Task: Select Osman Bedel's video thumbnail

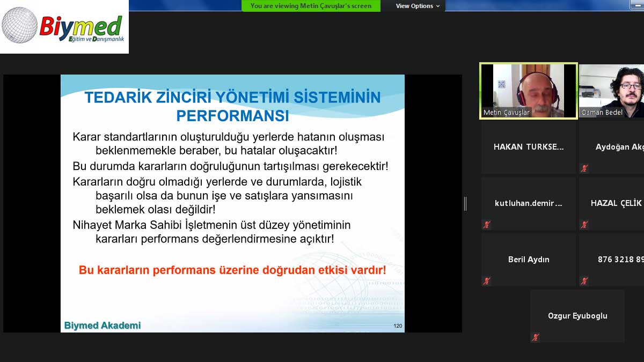Action: coord(611,90)
